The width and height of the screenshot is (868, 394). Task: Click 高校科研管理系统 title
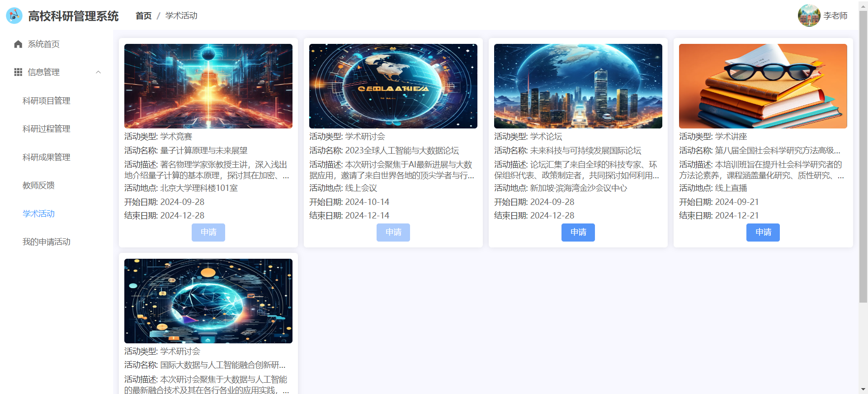click(73, 16)
